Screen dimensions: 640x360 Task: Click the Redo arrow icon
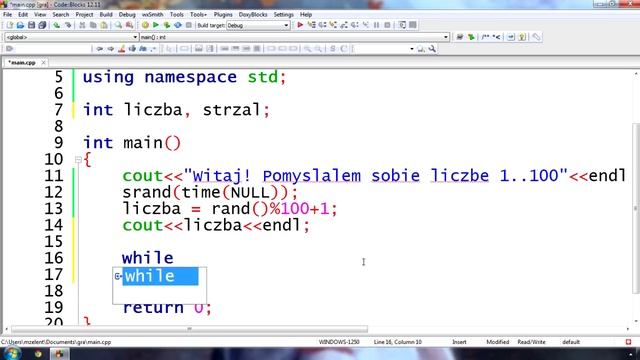tap(68, 25)
